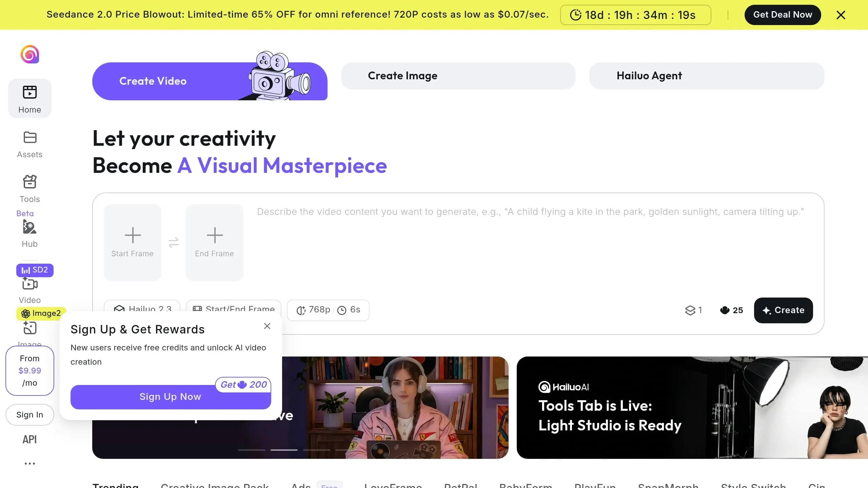Select the BabyForm category tab

tap(526, 485)
